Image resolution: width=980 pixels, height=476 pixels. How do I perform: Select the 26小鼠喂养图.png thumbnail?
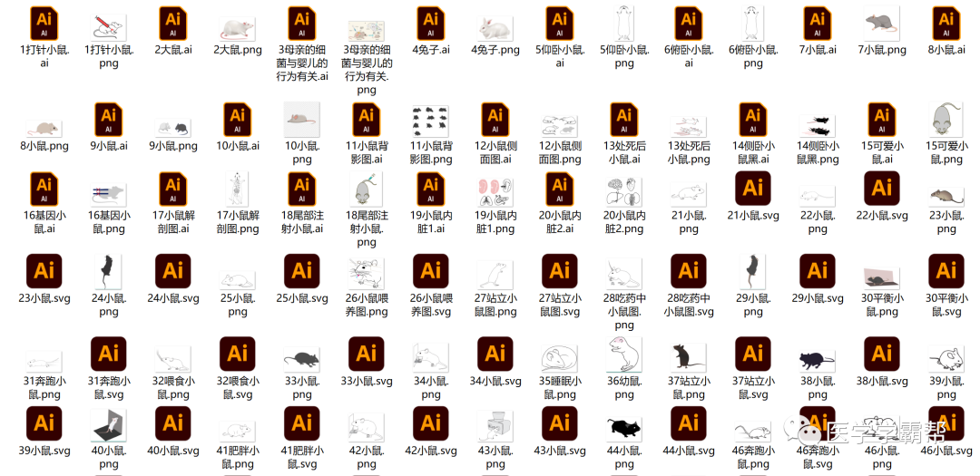[367, 272]
